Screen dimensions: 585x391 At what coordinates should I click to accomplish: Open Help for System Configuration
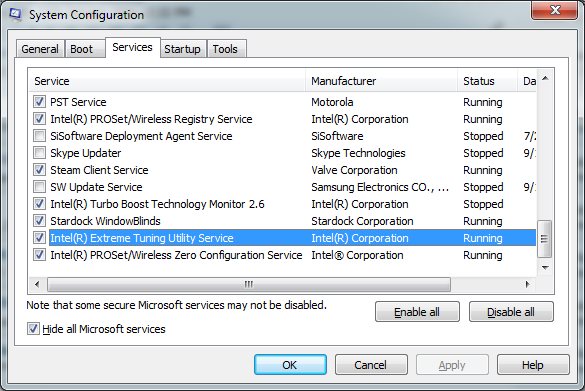(x=533, y=365)
